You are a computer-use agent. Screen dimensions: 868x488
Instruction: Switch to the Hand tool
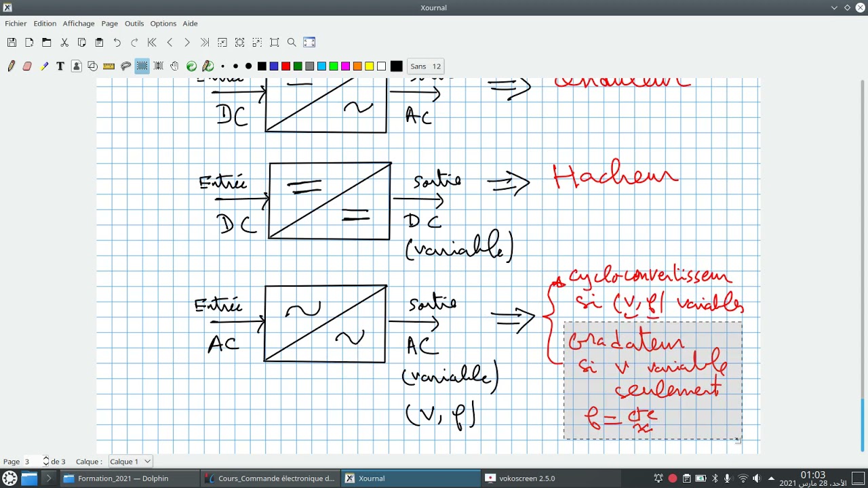tap(174, 66)
